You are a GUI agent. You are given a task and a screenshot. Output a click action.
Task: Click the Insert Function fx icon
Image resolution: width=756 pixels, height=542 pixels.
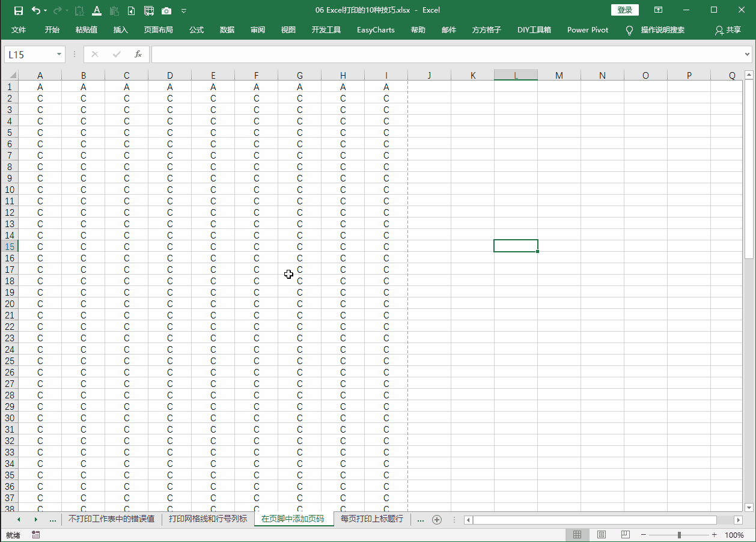click(138, 54)
